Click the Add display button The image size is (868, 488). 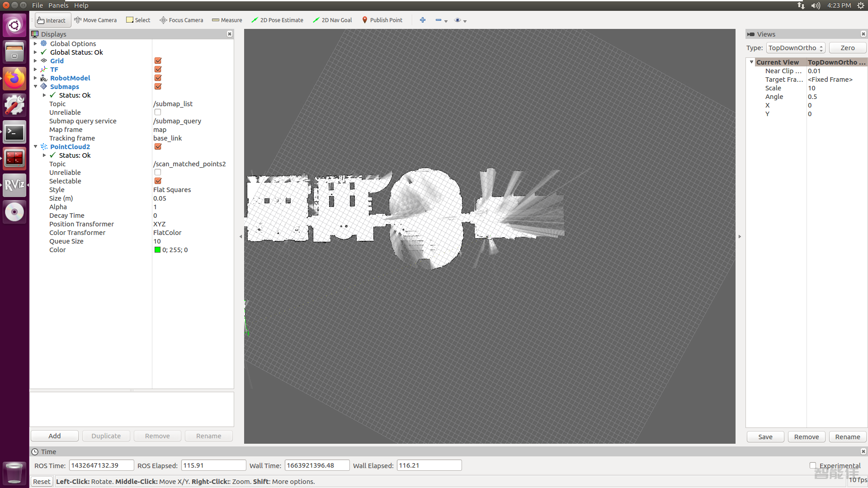coord(54,436)
